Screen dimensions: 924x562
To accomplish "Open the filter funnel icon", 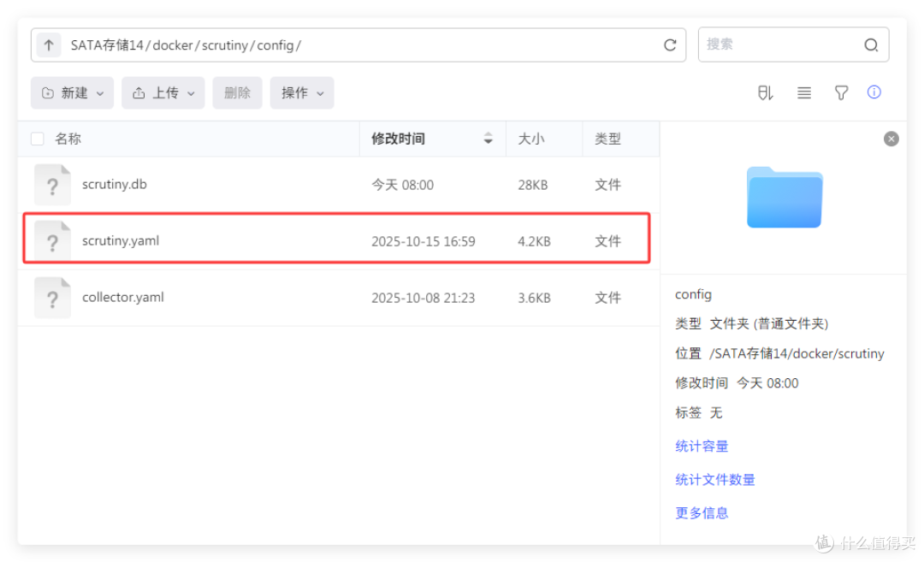I will click(x=841, y=92).
